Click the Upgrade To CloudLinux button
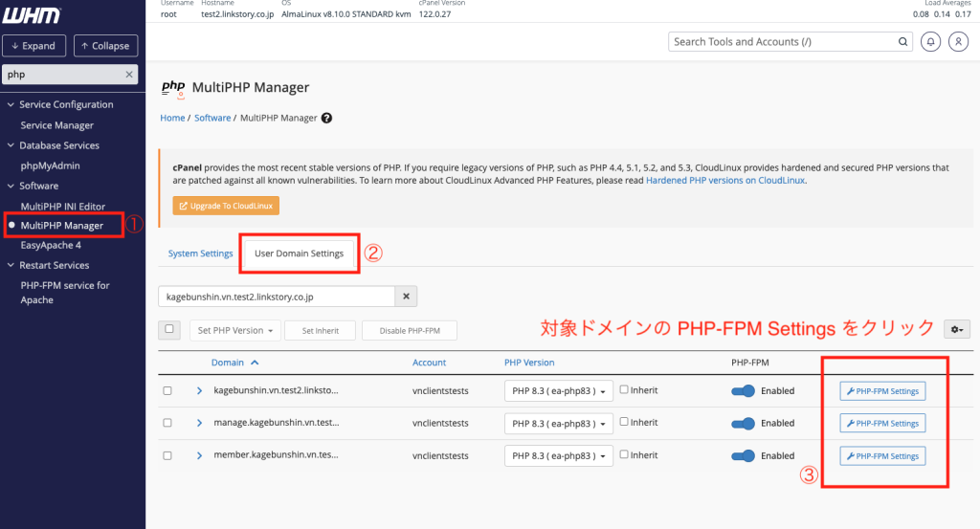The width and height of the screenshot is (980, 529). pos(226,207)
